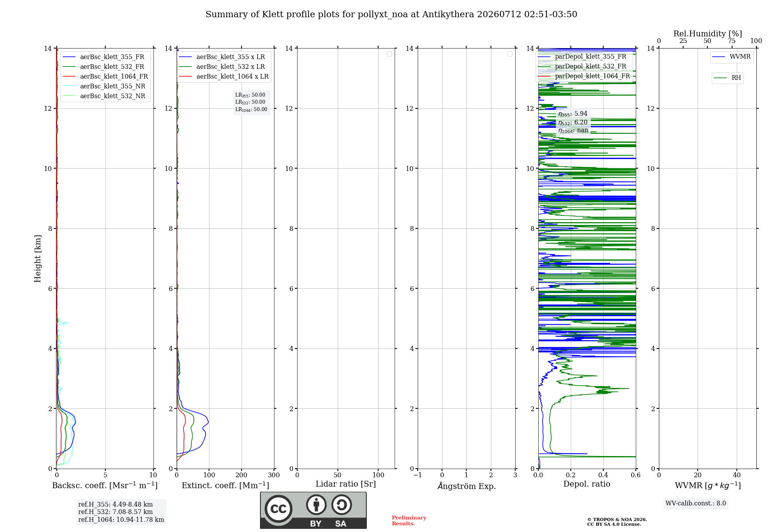Click the RH legend entry

coord(728,78)
